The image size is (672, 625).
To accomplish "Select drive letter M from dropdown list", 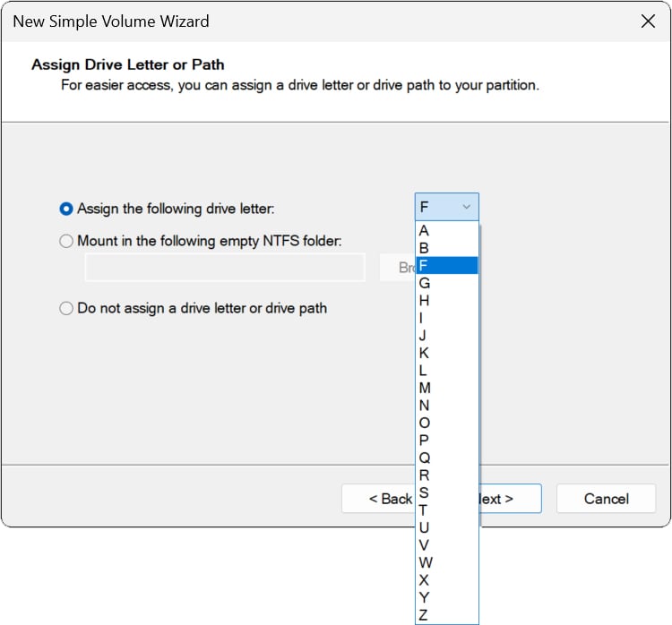I will tap(446, 388).
